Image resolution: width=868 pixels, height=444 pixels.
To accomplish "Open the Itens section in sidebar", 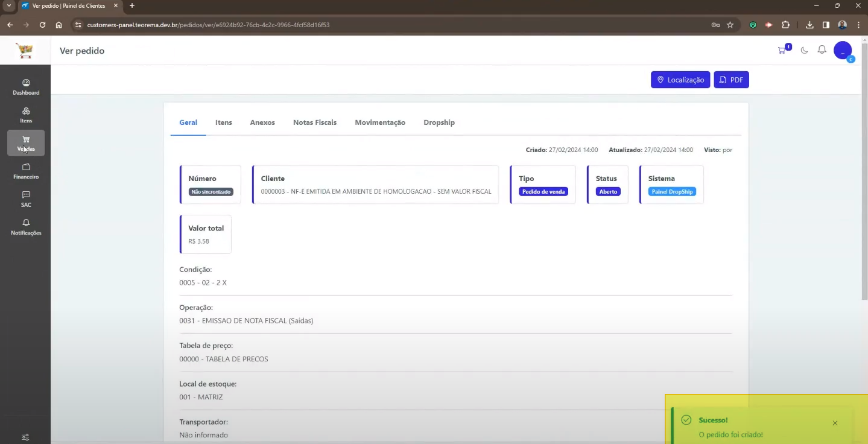I will 26,115.
